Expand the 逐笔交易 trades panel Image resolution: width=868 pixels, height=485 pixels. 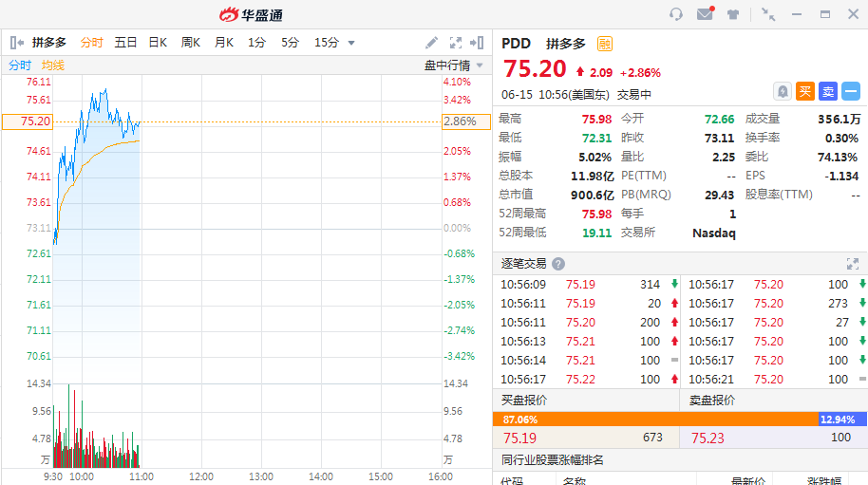pyautogui.click(x=852, y=264)
